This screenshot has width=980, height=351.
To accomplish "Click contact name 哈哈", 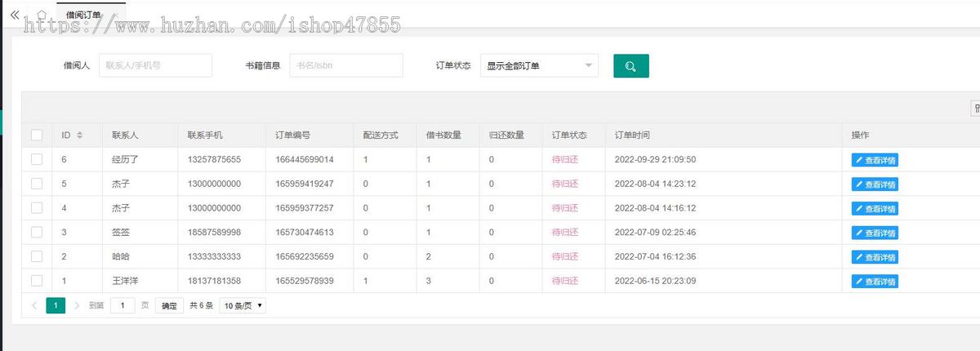I will coord(121,257).
